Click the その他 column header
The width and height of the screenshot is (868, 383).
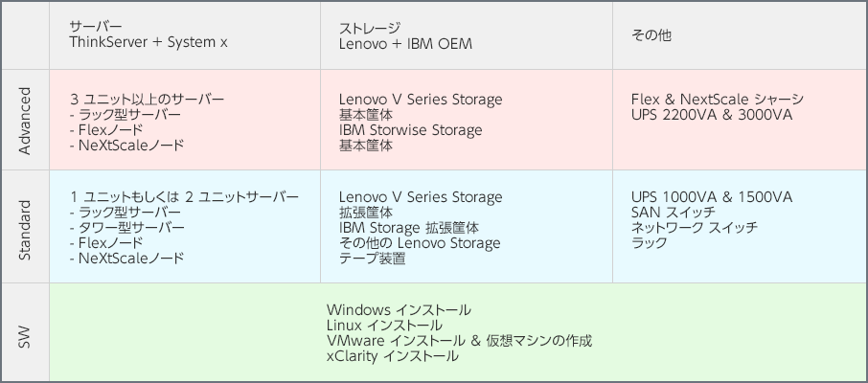coord(651,35)
